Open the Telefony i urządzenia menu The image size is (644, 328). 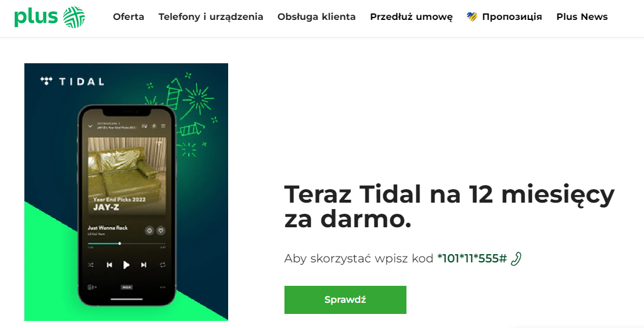coord(211,17)
